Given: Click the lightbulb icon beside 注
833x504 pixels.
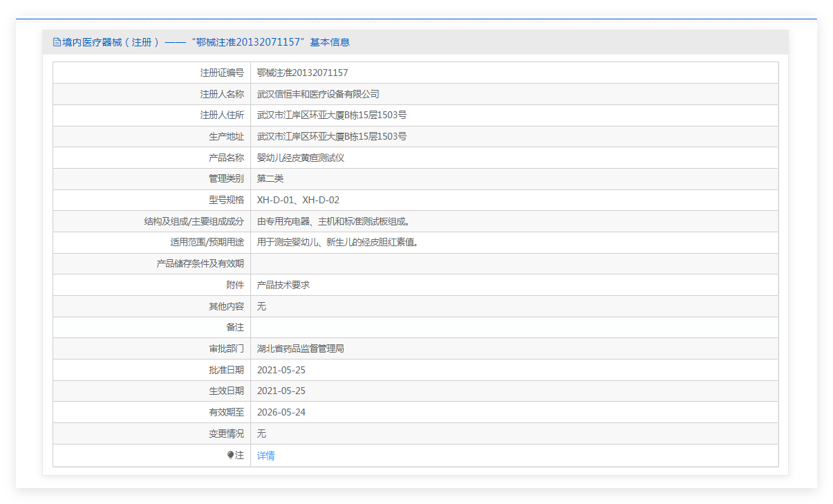Looking at the screenshot, I should (x=231, y=455).
